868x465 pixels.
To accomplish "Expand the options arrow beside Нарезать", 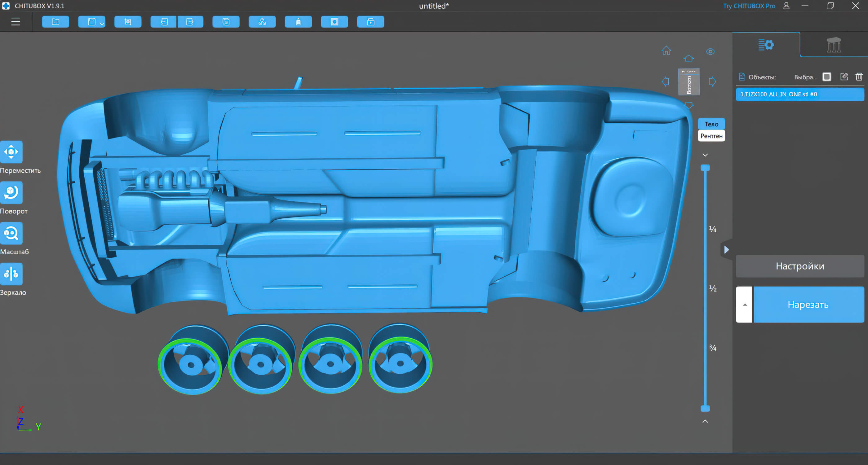I will [744, 305].
